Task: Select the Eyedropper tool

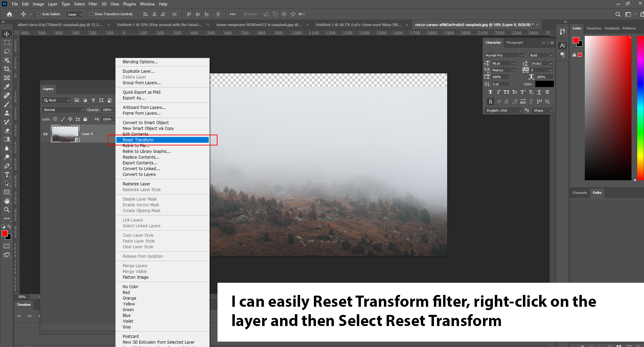Action: [x=7, y=87]
